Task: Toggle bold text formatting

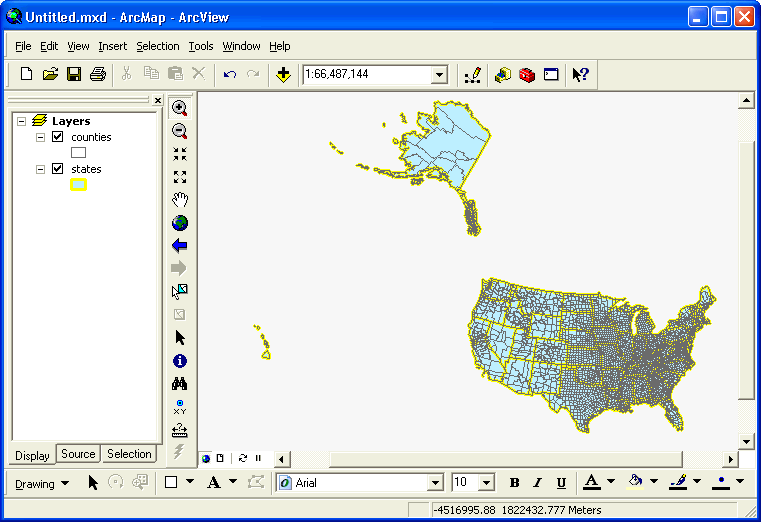Action: click(515, 483)
